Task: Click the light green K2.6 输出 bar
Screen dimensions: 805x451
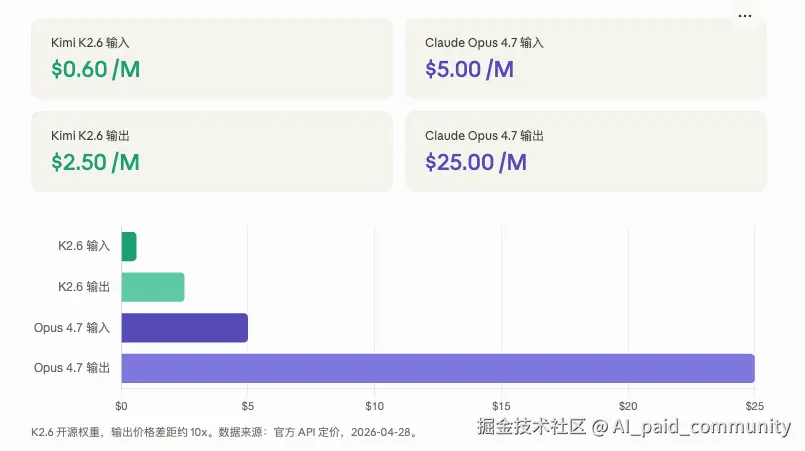Action: [153, 287]
